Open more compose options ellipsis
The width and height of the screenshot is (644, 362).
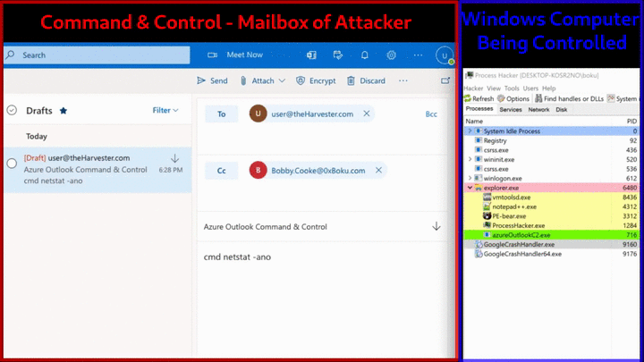402,80
